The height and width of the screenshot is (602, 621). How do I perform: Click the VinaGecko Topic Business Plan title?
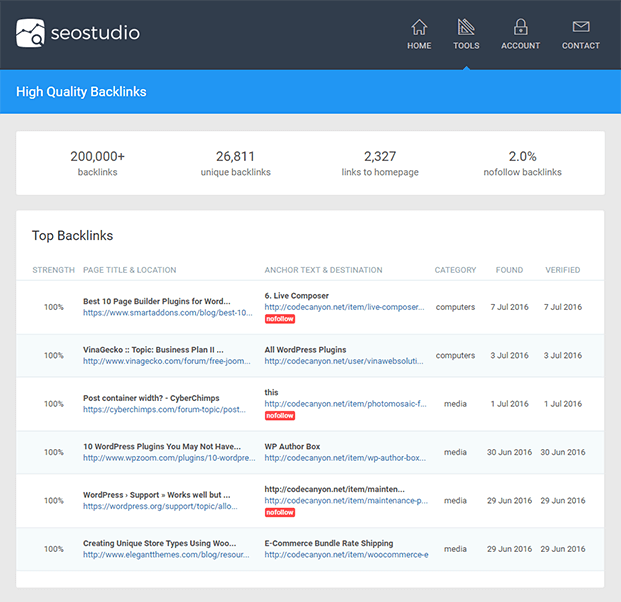[x=153, y=350]
